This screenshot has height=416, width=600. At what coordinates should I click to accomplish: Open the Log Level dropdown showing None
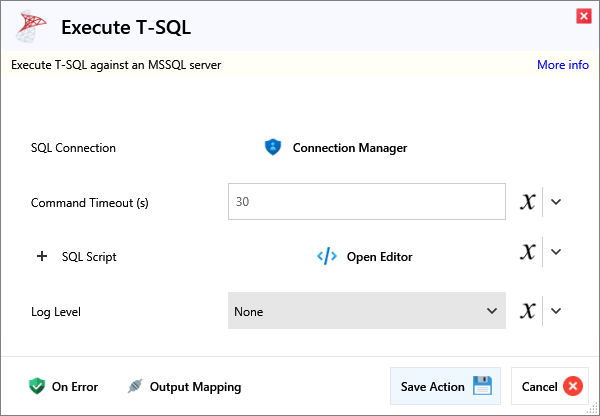coord(366,311)
